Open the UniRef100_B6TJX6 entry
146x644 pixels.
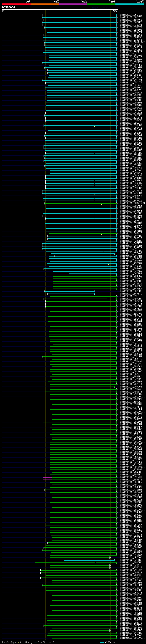coord(131,55)
